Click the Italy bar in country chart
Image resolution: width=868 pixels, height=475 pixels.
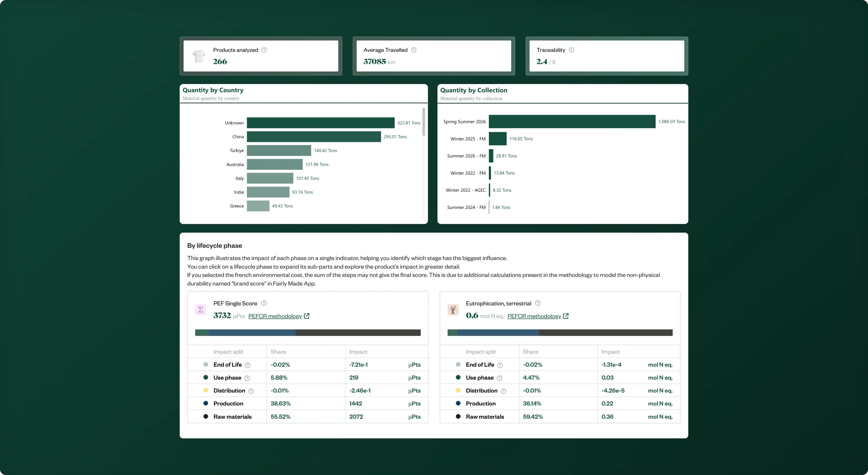[x=270, y=178]
